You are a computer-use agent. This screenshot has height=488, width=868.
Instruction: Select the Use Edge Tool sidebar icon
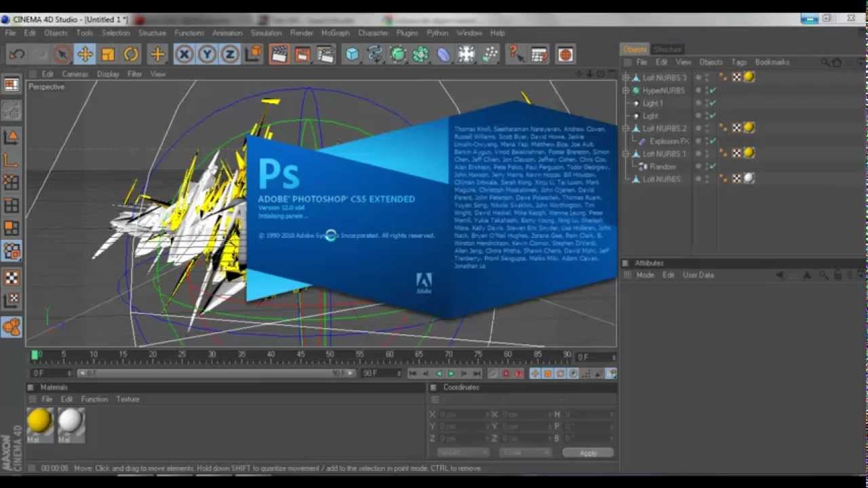[12, 205]
